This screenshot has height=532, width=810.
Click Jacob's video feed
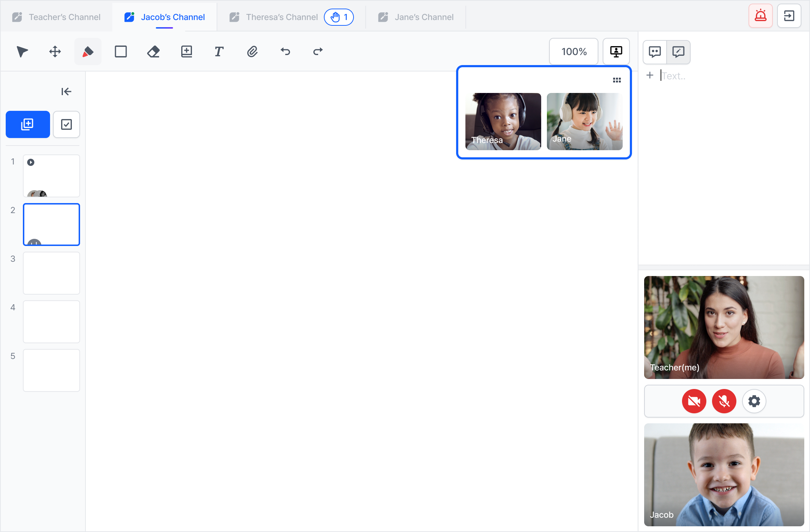(724, 475)
